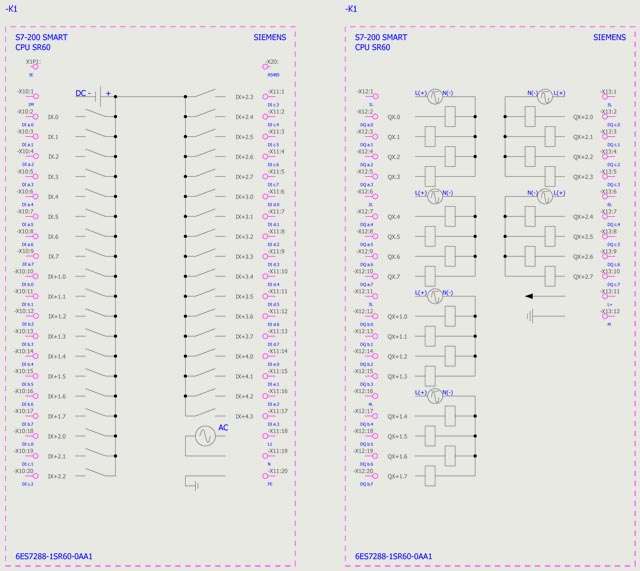
Task: Click the -K1 tag above right module
Action: tap(351, 9)
